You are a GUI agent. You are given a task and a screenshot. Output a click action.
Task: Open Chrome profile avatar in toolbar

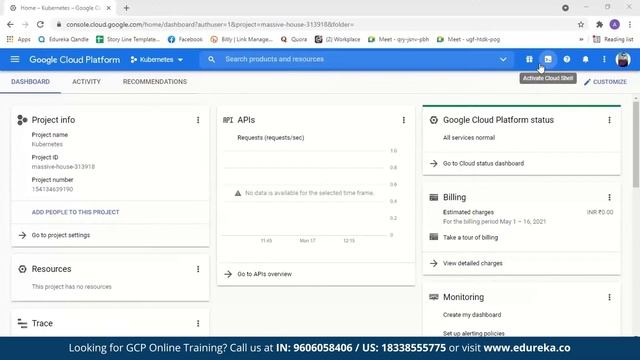(x=615, y=24)
